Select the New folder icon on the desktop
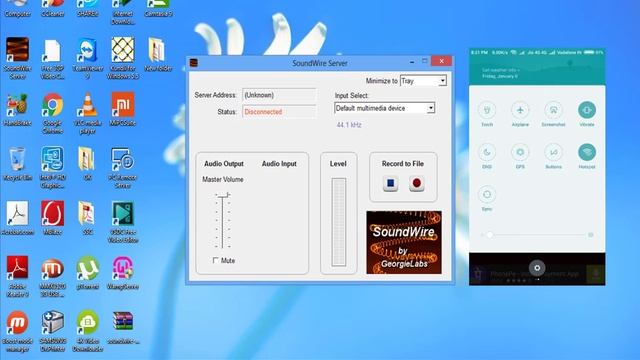 coord(158,54)
